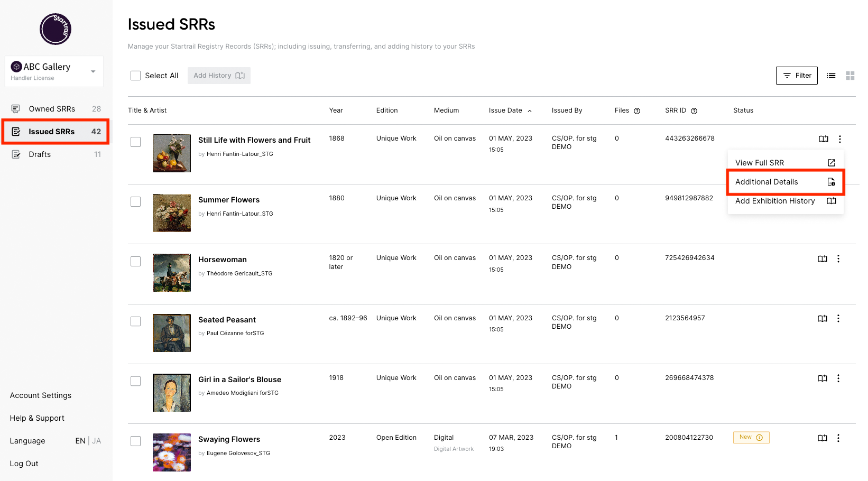Open the Filter button
Viewport: 868px width, 481px height.
coord(797,76)
